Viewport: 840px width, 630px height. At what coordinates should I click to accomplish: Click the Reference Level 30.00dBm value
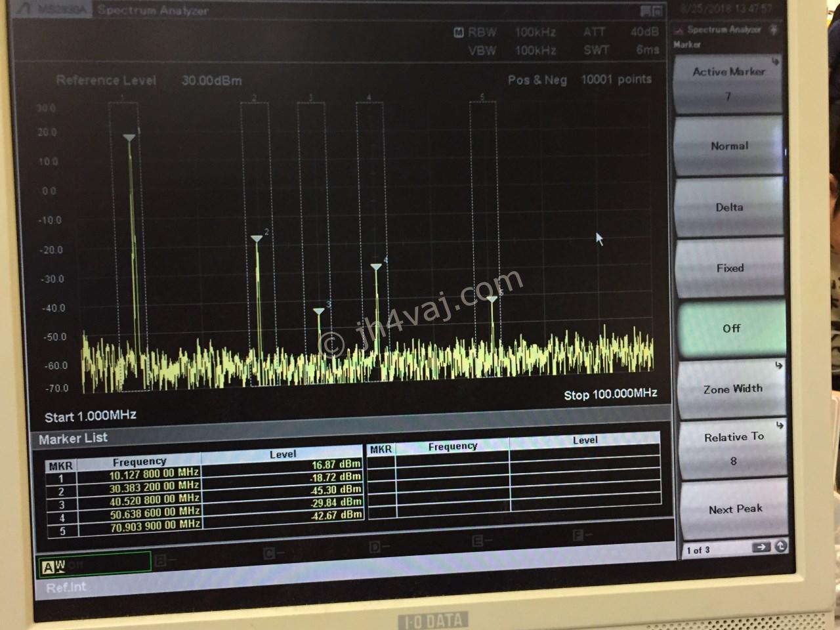[211, 81]
